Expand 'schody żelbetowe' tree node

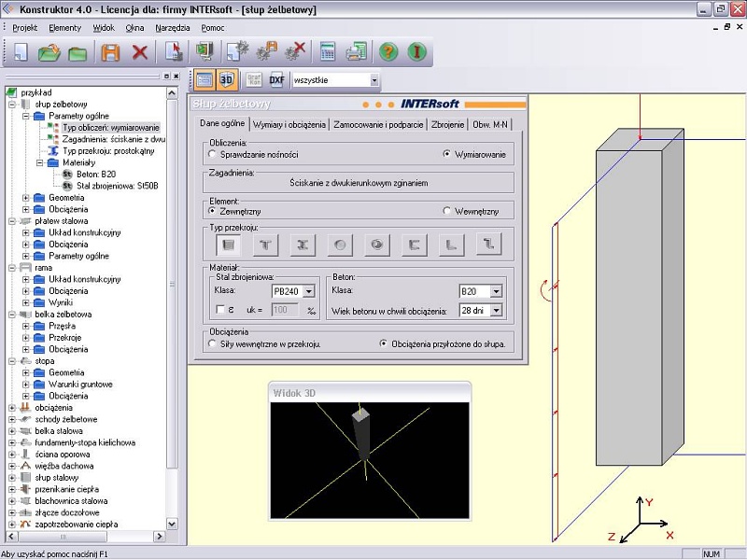(12, 419)
